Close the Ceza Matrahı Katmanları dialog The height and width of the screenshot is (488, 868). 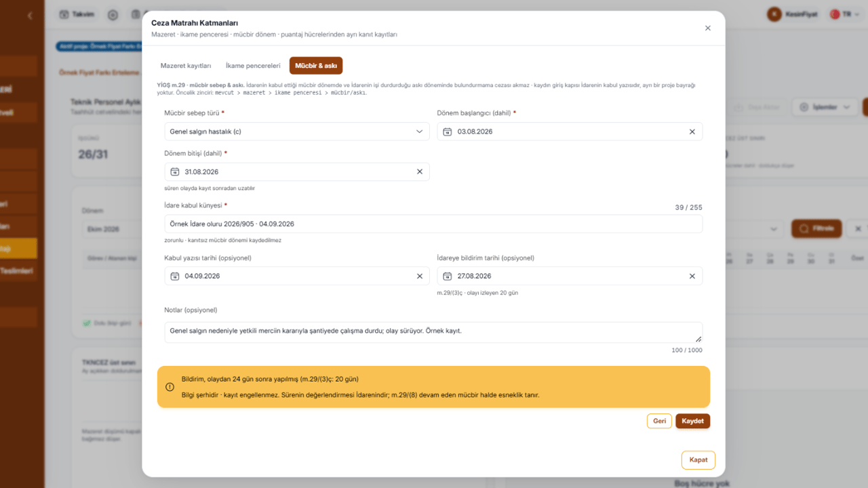tap(707, 28)
